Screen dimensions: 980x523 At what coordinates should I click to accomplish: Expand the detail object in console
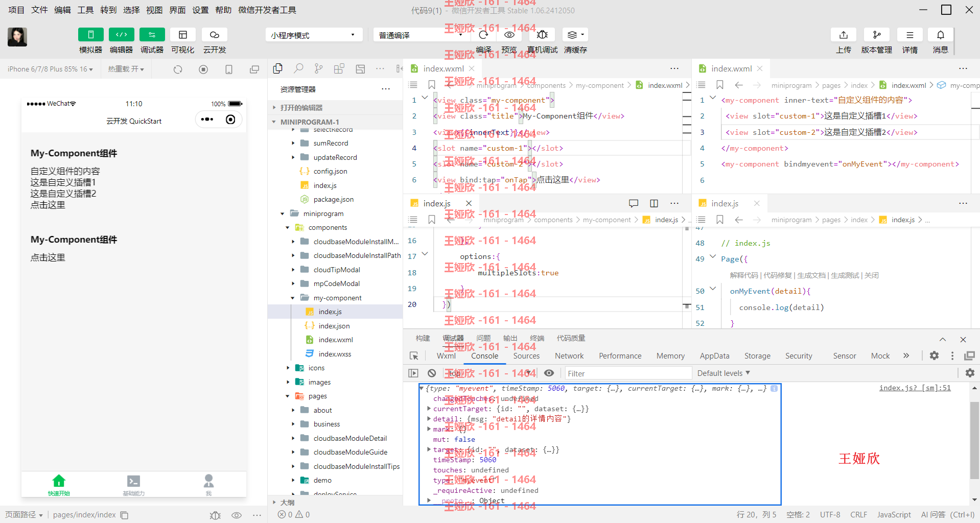(x=429, y=419)
